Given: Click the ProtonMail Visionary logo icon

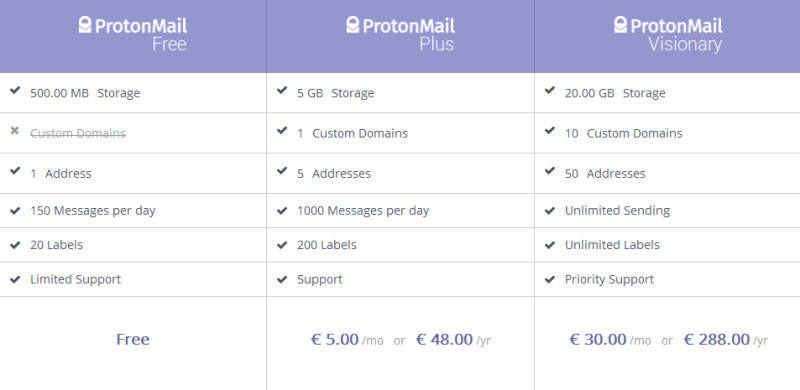Looking at the screenshot, I should point(620,25).
